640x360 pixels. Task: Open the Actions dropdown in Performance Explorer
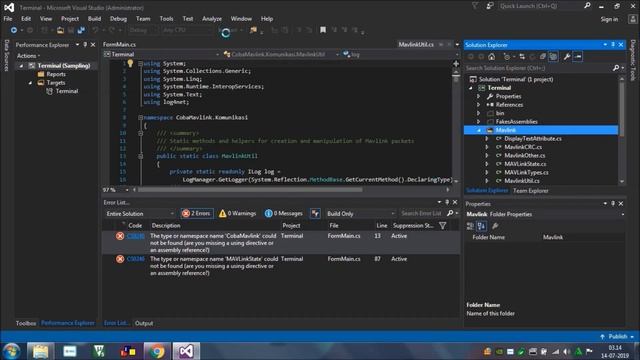28,56
